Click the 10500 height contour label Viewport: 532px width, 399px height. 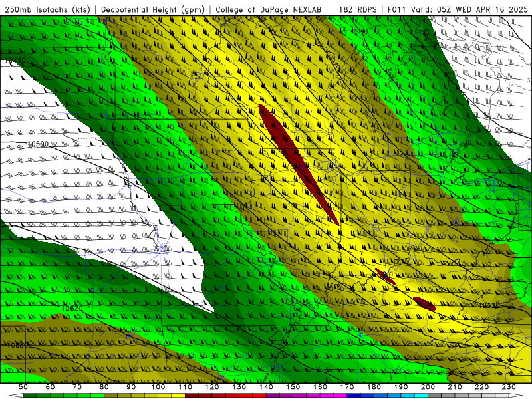38,144
